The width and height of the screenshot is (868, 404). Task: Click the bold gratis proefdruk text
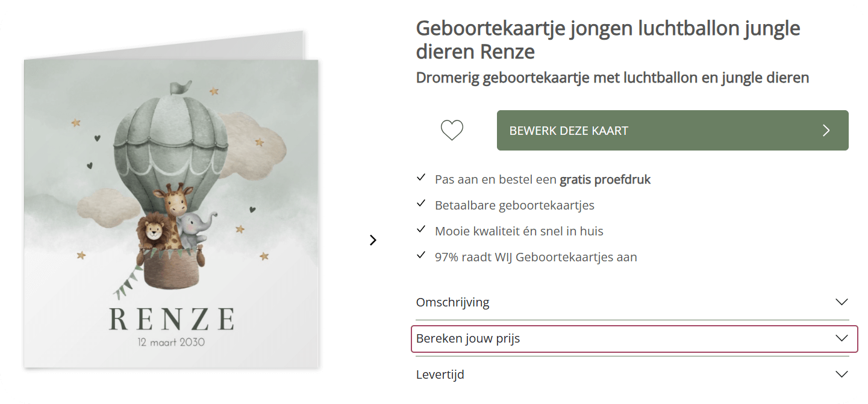point(605,179)
